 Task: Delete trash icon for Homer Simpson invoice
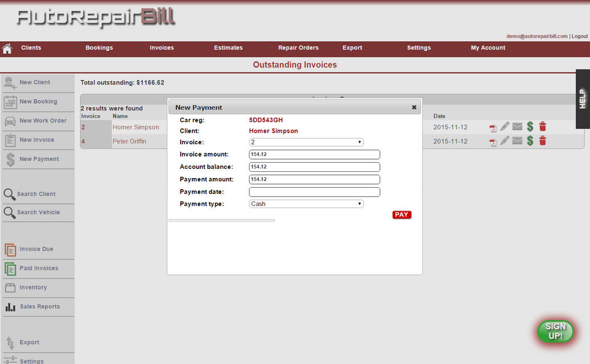(543, 126)
